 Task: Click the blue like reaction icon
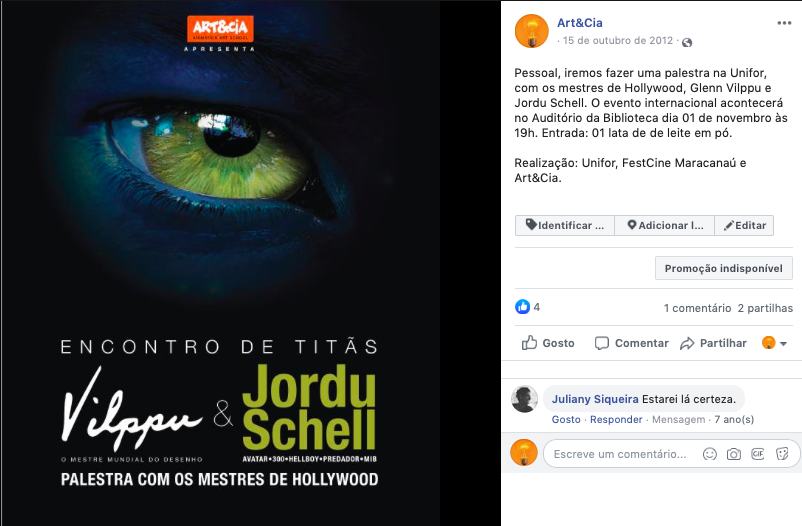pos(522,307)
